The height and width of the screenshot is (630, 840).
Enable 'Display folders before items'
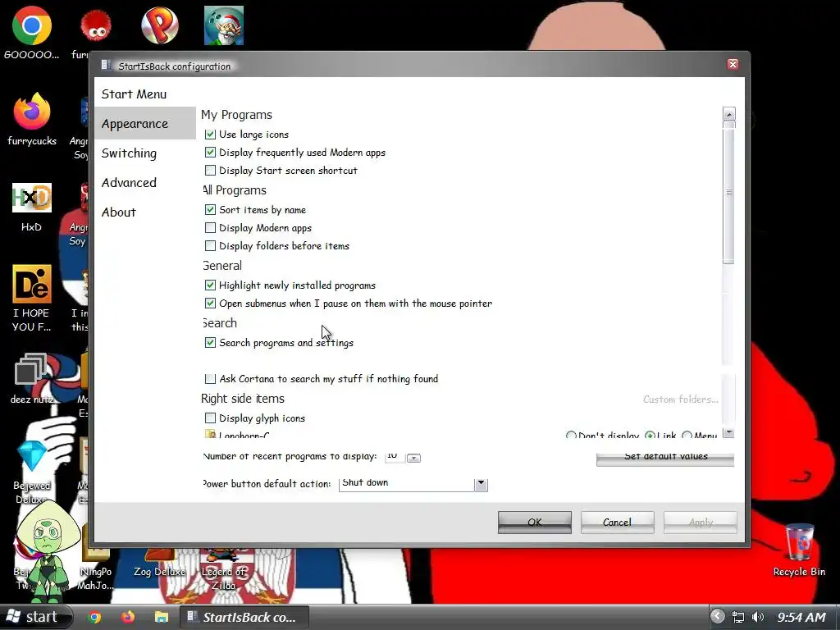click(211, 246)
